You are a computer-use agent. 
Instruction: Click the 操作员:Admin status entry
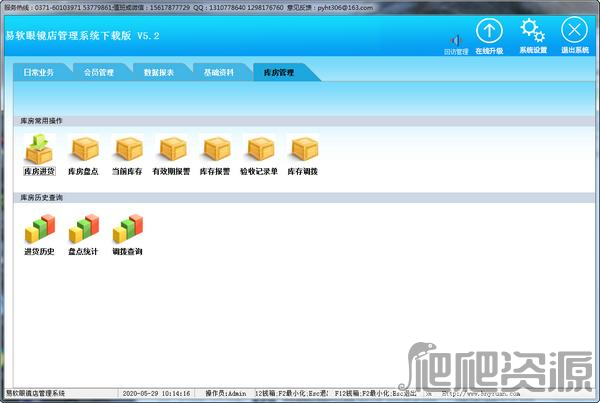(x=226, y=393)
